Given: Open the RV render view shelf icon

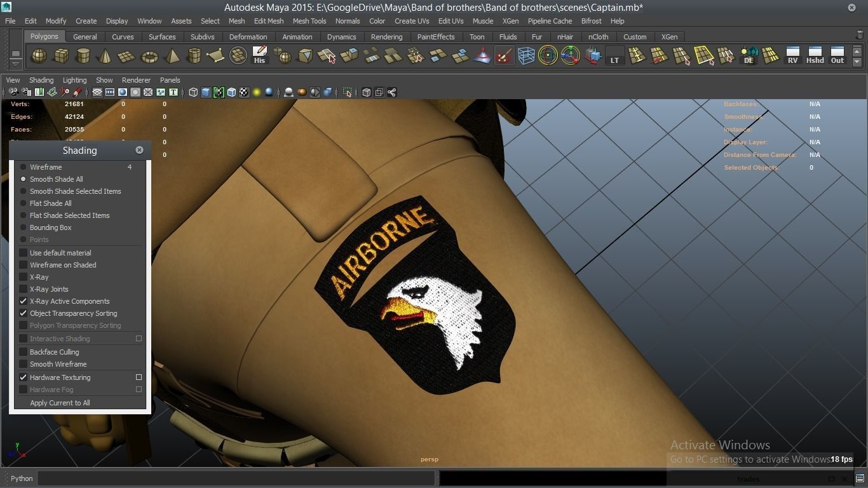Looking at the screenshot, I should pos(792,56).
